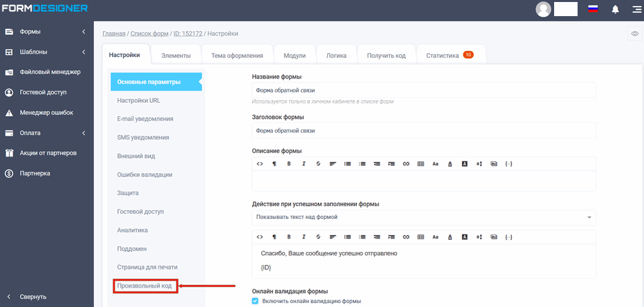The image size is (644, 307).
Task: Insert link via the form description toolbar
Action: pyautogui.click(x=406, y=163)
